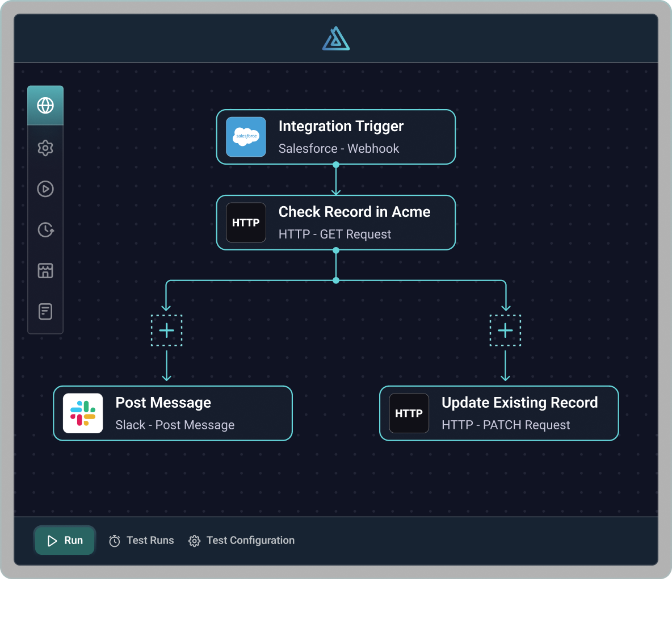Click 'HTTP - GET Request' subtitle text

(335, 235)
